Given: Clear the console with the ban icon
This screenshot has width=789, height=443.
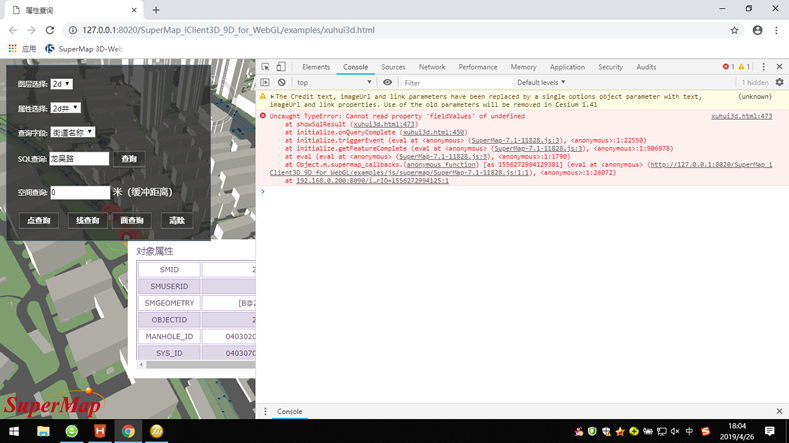Looking at the screenshot, I should tap(282, 82).
